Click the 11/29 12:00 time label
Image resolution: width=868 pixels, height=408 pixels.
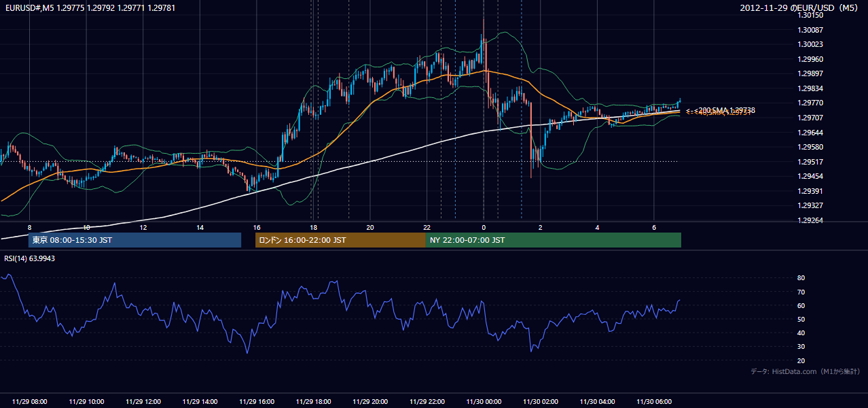pos(143,402)
